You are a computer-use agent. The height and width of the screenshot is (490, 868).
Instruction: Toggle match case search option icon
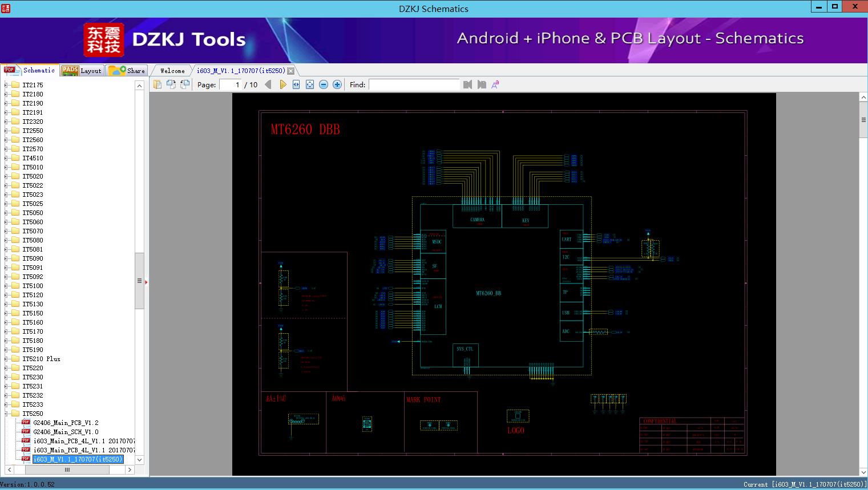pos(495,84)
